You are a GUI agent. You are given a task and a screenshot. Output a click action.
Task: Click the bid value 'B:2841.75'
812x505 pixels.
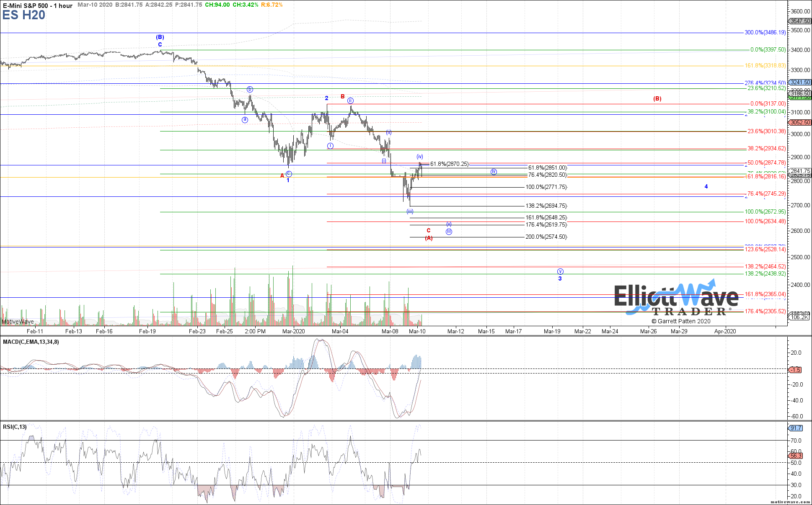(129, 5)
